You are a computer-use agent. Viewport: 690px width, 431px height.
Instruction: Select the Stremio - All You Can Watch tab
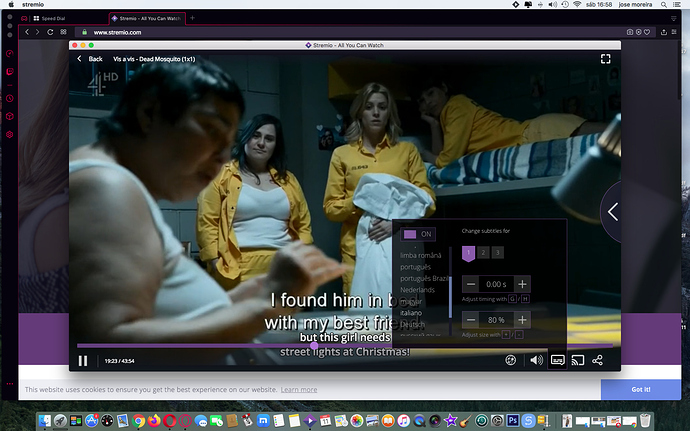(x=147, y=18)
